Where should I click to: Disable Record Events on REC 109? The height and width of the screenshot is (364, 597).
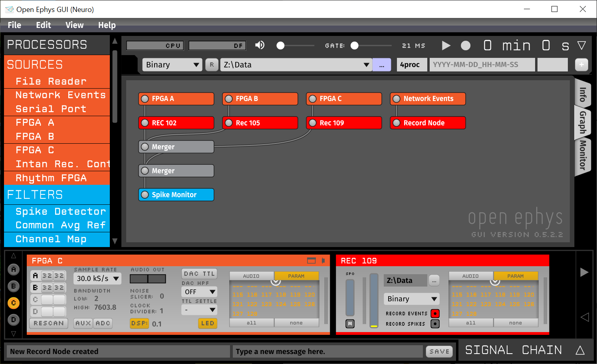coord(435,313)
